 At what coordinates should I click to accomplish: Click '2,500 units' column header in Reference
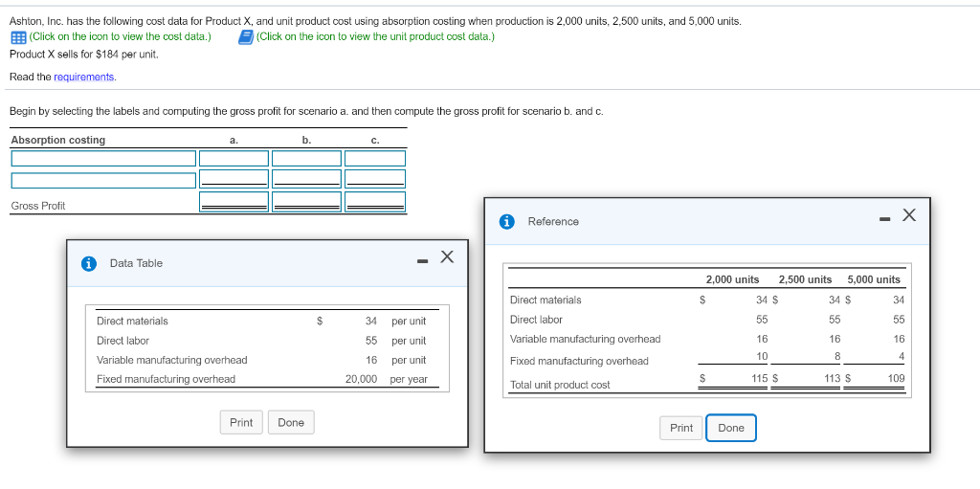805,279
